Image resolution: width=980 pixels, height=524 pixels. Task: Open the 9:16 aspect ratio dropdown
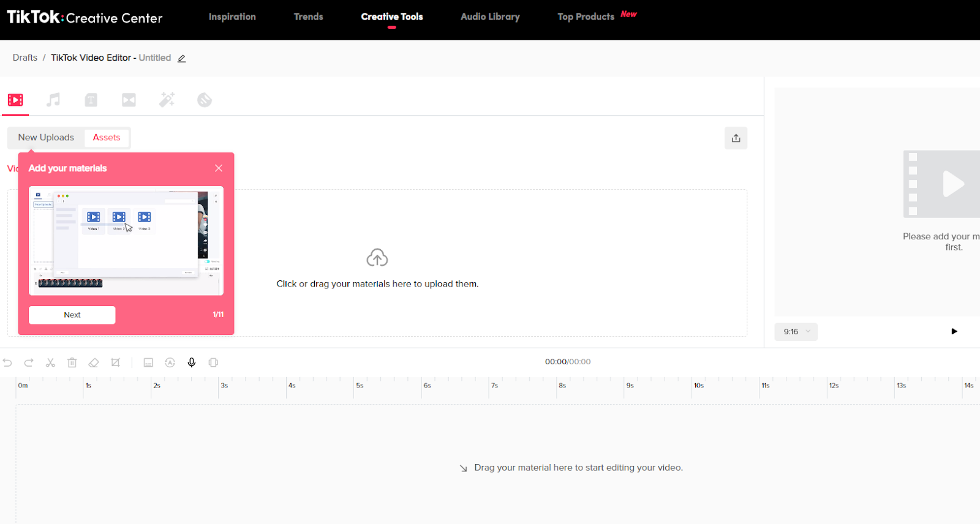pyautogui.click(x=796, y=332)
